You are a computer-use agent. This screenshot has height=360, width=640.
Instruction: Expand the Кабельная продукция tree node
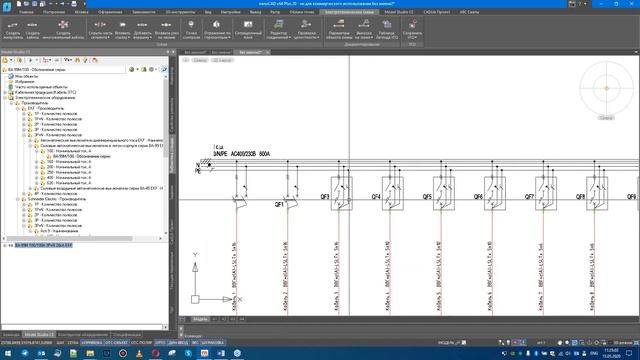click(5, 92)
